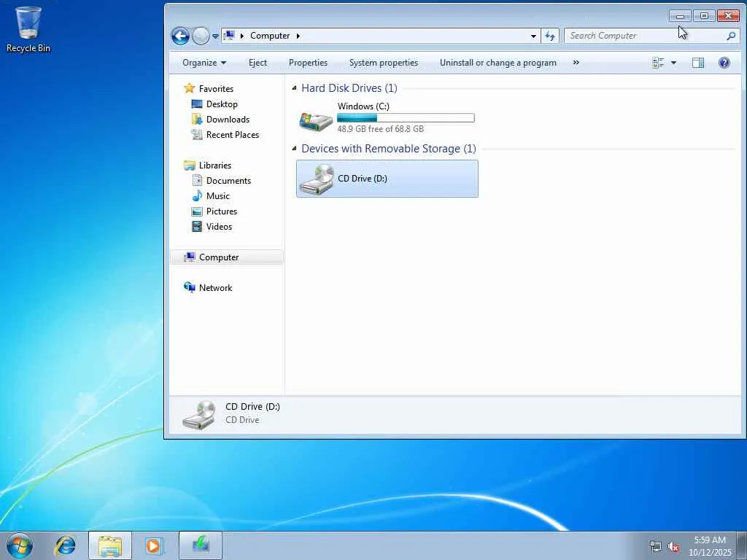The width and height of the screenshot is (747, 560).
Task: Open the Windows Start menu
Action: [x=20, y=545]
